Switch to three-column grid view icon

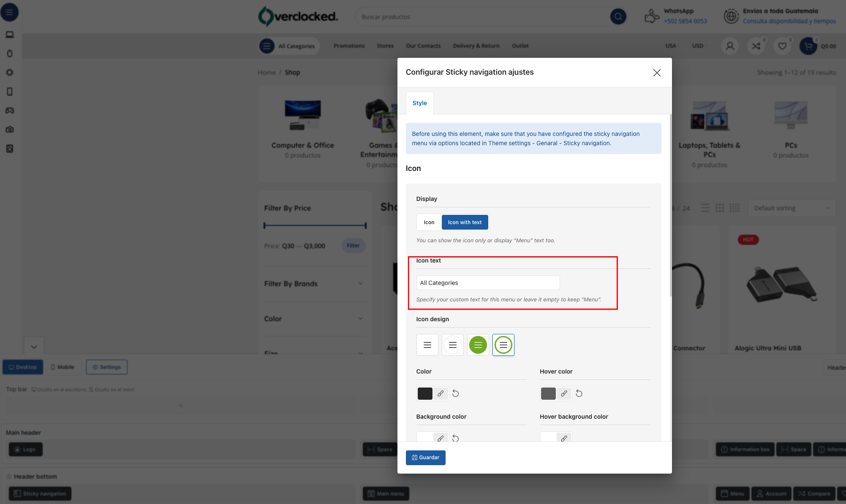(x=720, y=208)
